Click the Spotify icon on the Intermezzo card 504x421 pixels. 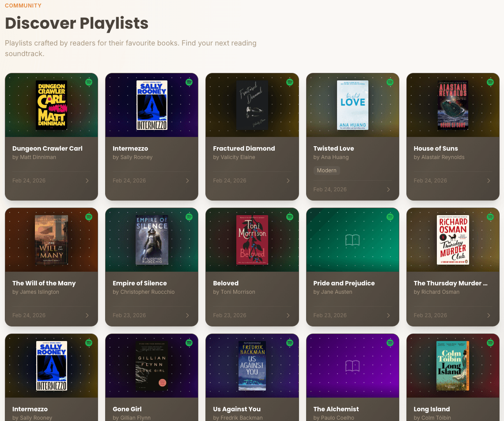click(x=189, y=82)
